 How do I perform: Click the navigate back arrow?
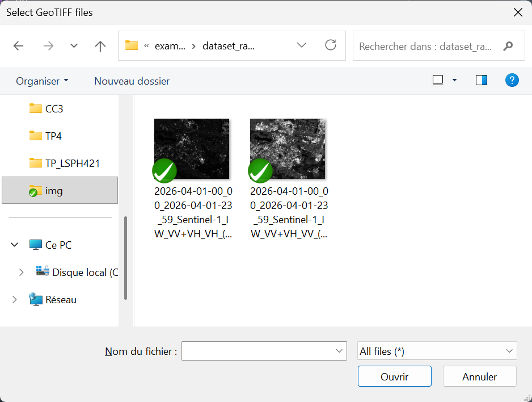pos(18,46)
